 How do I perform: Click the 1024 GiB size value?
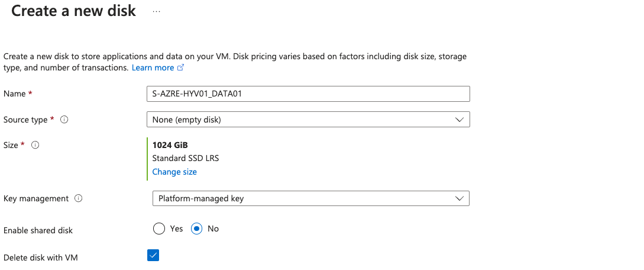170,145
